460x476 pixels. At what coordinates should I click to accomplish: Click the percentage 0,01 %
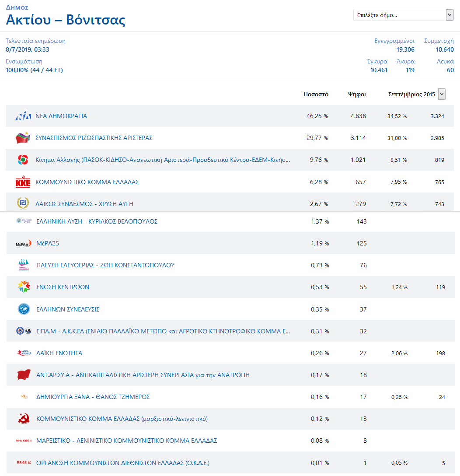(320, 463)
